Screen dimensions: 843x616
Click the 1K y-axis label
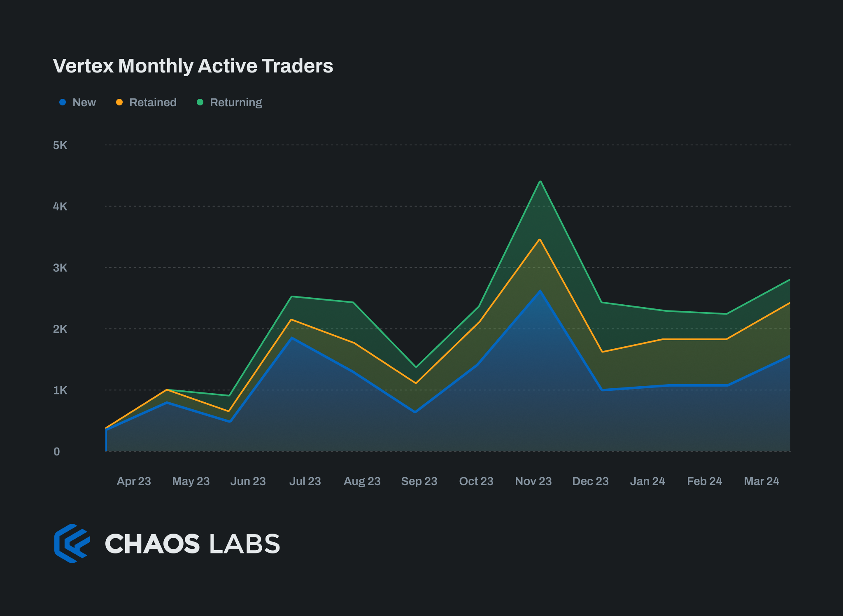coord(60,390)
